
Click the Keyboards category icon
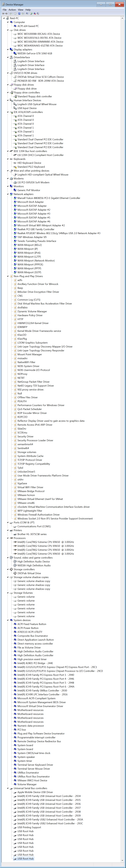[x=11, y=159]
